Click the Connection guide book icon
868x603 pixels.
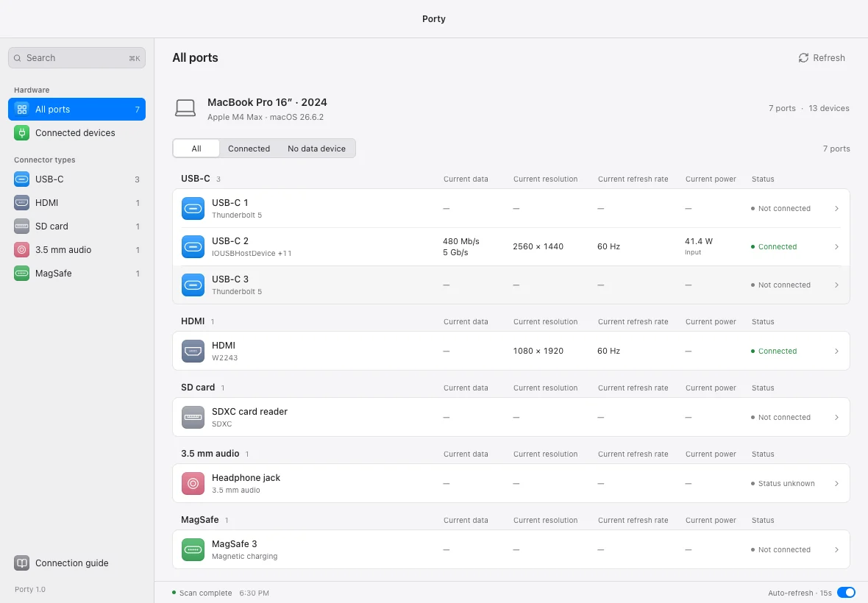click(x=21, y=563)
